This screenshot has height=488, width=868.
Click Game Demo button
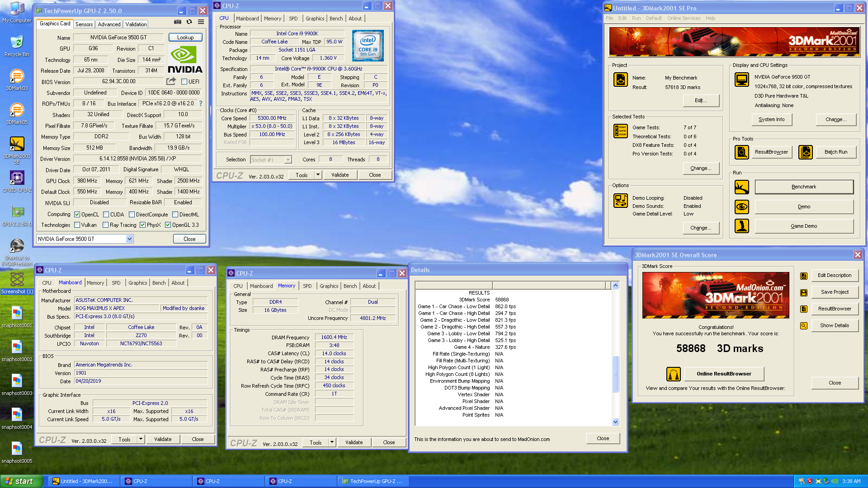click(x=804, y=226)
